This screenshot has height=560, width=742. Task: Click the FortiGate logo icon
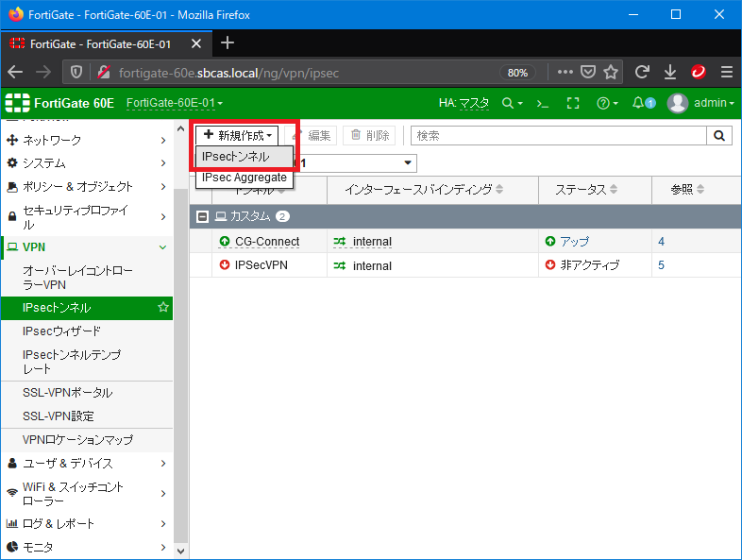tap(17, 103)
